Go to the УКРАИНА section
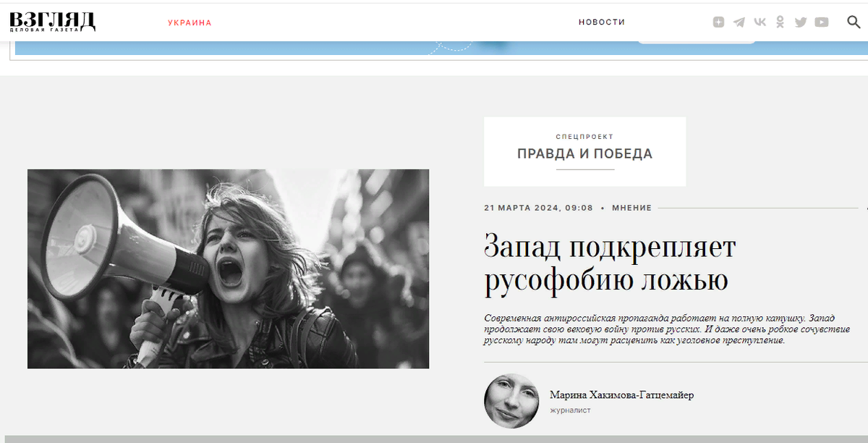The image size is (868, 443). 190,22
